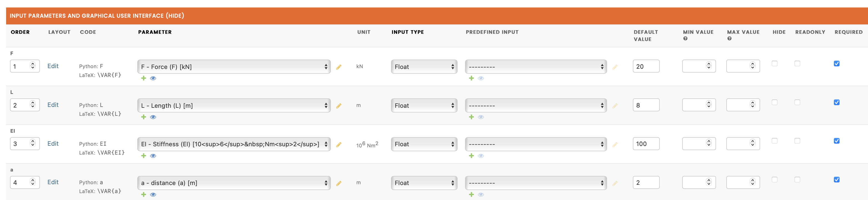Uncheck the Required checkbox for row F
The width and height of the screenshot is (868, 200).
(x=837, y=63)
